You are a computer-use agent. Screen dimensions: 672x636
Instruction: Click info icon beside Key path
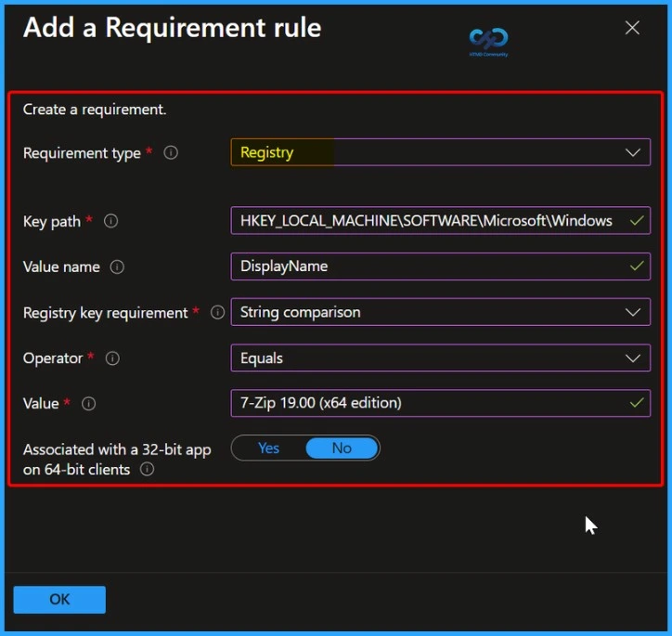110,221
